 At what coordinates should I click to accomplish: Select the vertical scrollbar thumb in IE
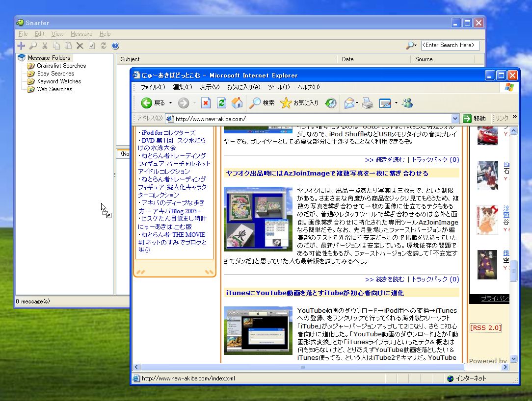[513, 271]
